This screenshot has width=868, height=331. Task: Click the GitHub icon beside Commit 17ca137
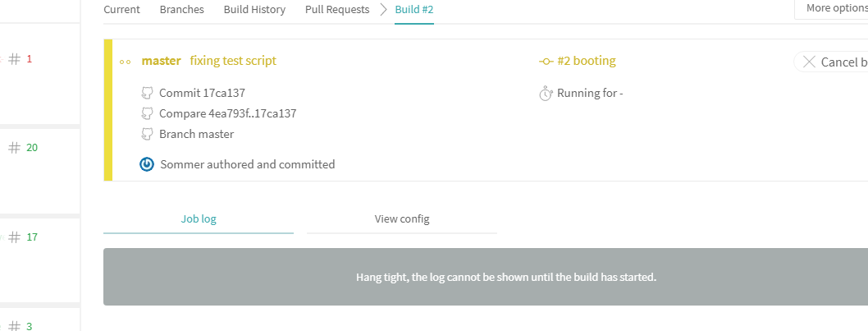148,93
